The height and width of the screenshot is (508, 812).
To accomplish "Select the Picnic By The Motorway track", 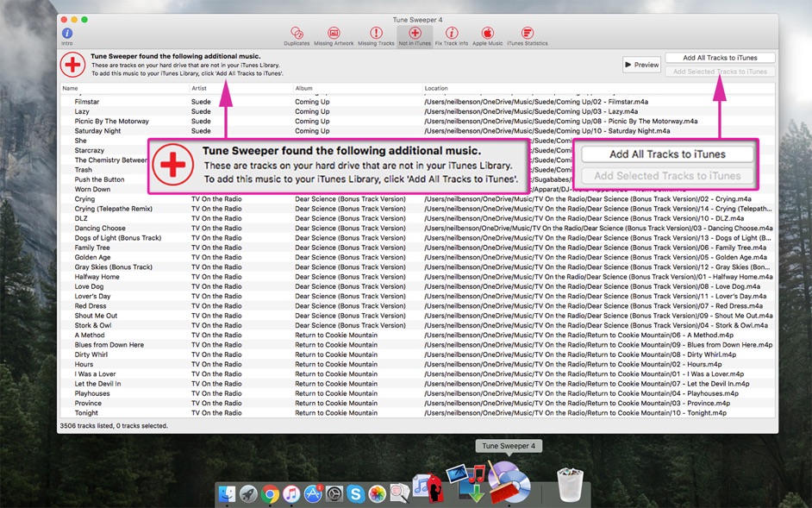I will [417, 122].
